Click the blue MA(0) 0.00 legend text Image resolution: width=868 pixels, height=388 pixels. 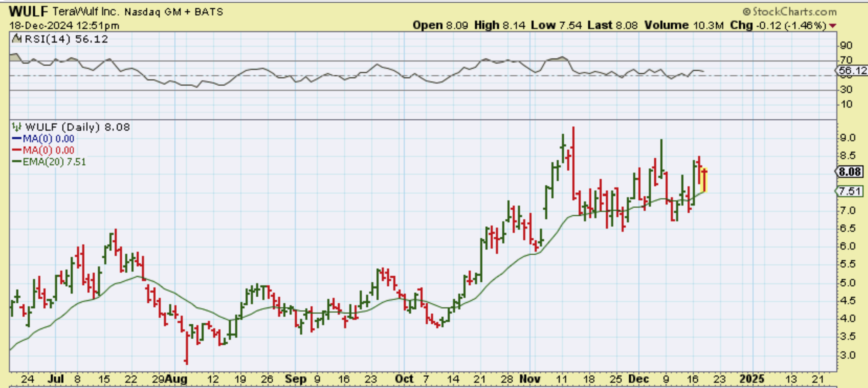click(x=48, y=139)
